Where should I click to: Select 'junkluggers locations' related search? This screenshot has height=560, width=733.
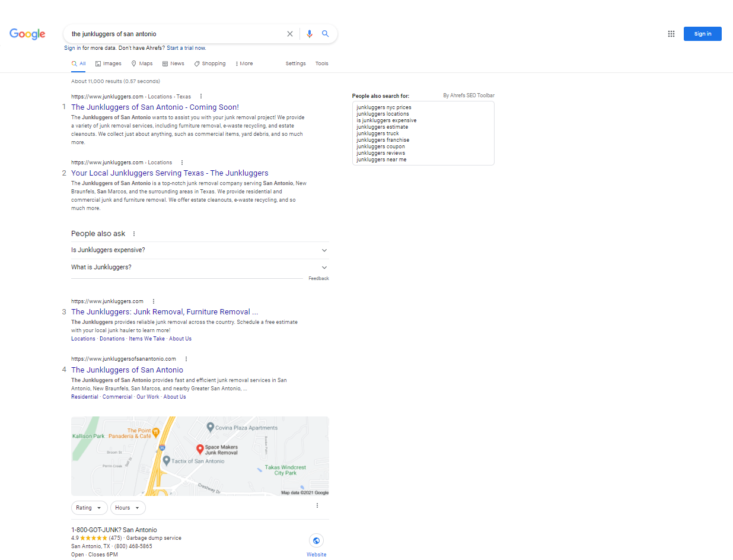[383, 114]
